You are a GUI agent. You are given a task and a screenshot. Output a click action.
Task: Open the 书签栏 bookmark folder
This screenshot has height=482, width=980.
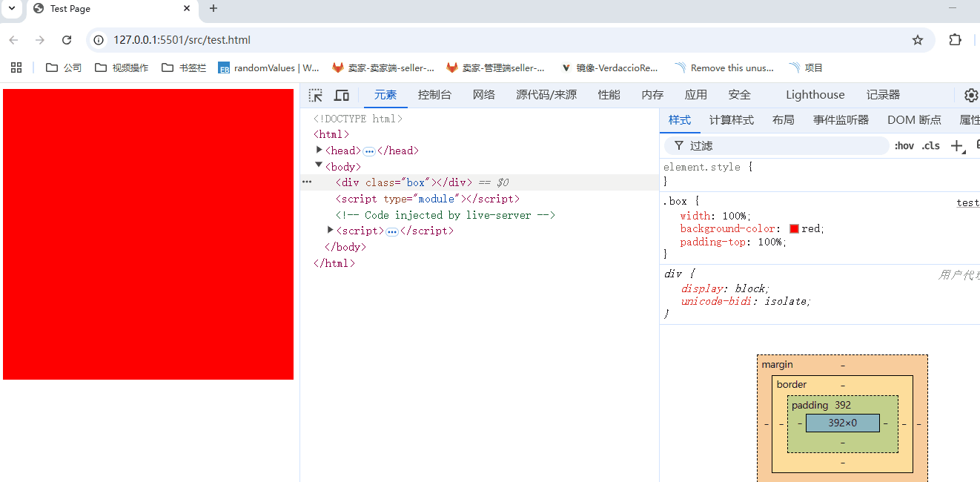pyautogui.click(x=184, y=67)
